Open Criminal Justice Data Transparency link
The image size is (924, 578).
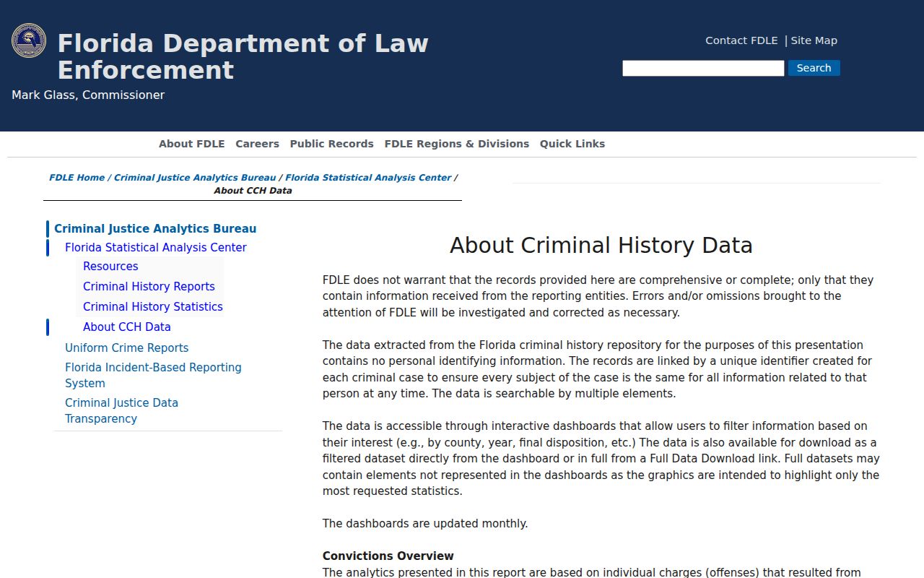(121, 411)
